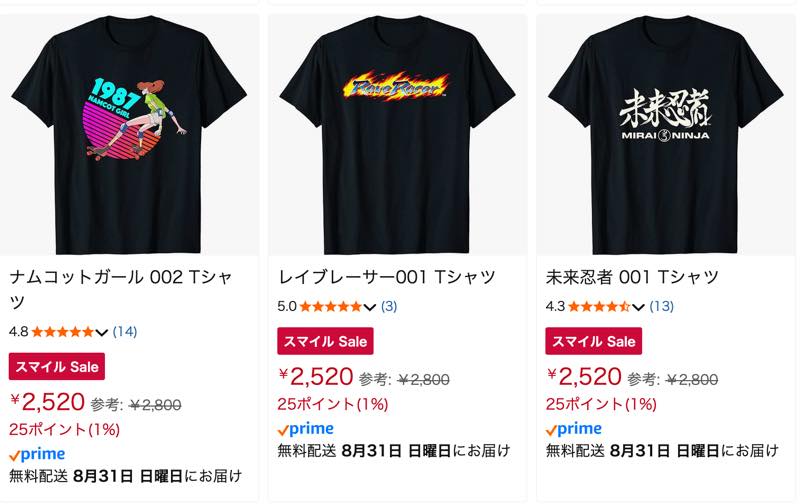Click the スマイル Sale badge under Namcot Girl shirt

click(x=57, y=366)
